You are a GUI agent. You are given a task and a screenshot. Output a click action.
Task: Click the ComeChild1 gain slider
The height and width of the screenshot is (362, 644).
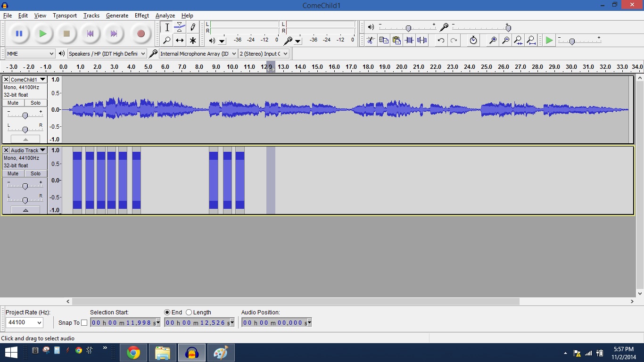click(x=25, y=115)
